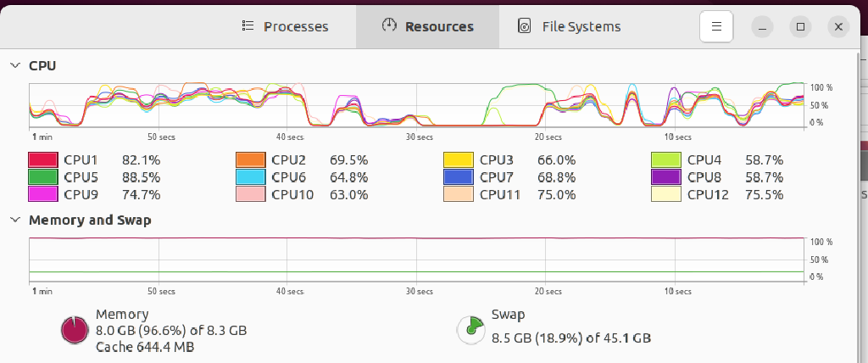Select the CPU6 cyan color swatch
Screen dimensions: 868x363
(251, 177)
